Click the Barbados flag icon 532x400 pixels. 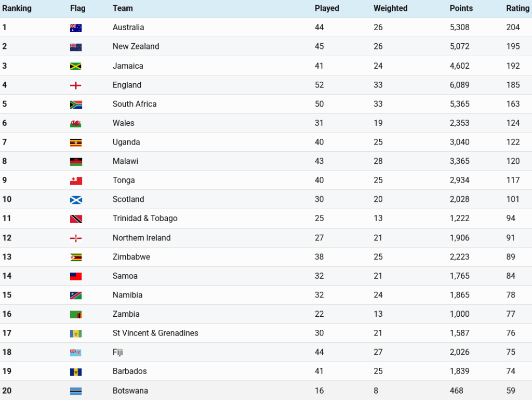pos(76,372)
